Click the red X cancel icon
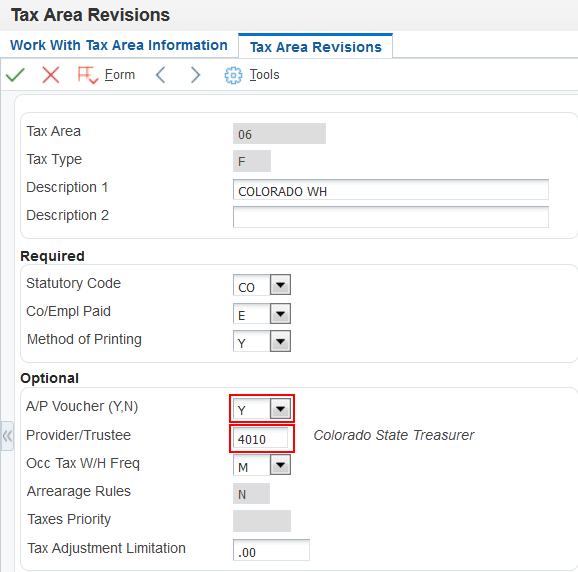578x572 pixels. (x=51, y=75)
